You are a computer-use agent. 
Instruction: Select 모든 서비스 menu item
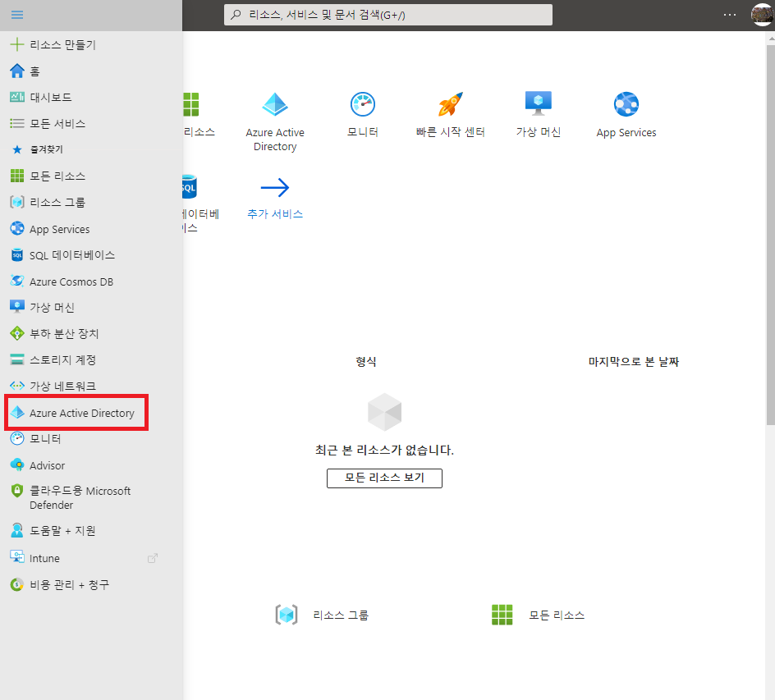coord(57,123)
